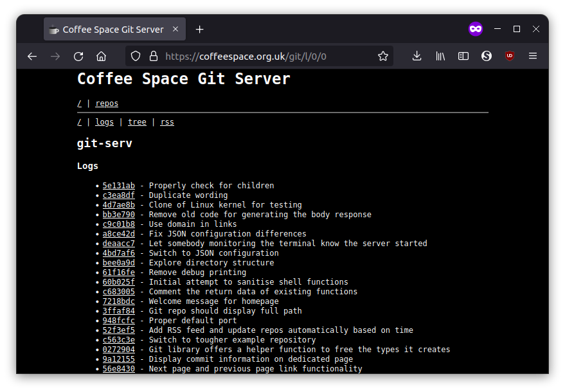
Task: Click the forward navigation arrow
Action: pos(55,56)
